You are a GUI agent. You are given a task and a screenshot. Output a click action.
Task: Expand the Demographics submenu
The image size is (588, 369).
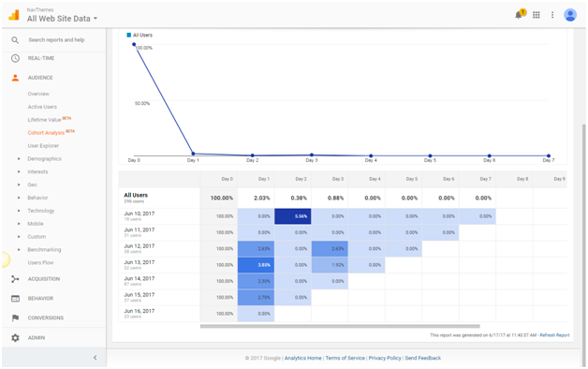click(19, 159)
